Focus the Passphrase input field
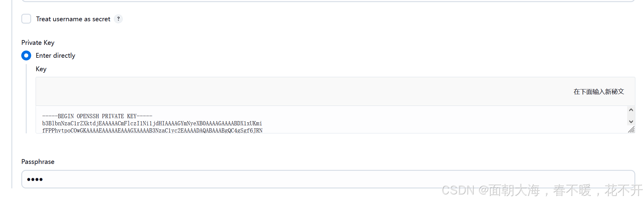The height and width of the screenshot is (201, 644). tap(328, 179)
